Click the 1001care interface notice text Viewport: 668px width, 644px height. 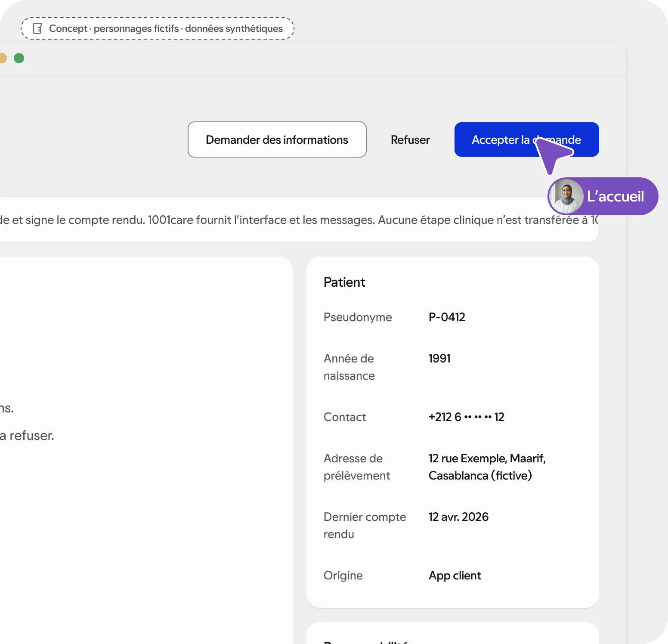coord(299,220)
